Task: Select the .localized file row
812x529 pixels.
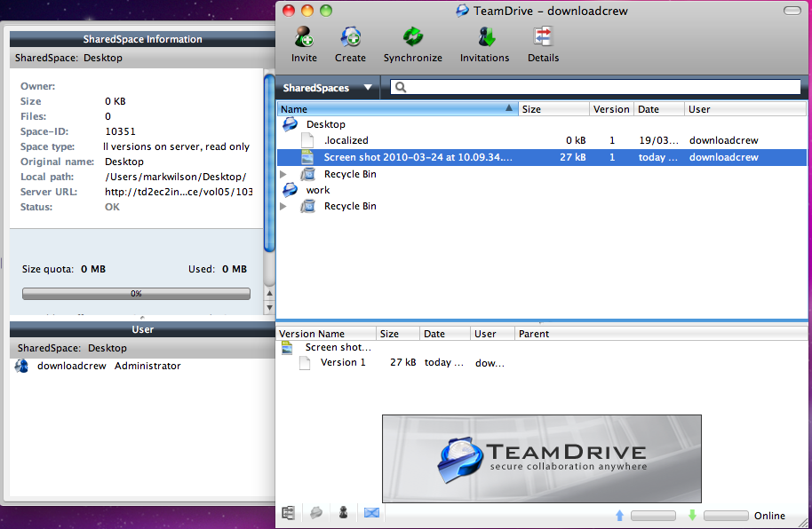Action: pos(542,140)
